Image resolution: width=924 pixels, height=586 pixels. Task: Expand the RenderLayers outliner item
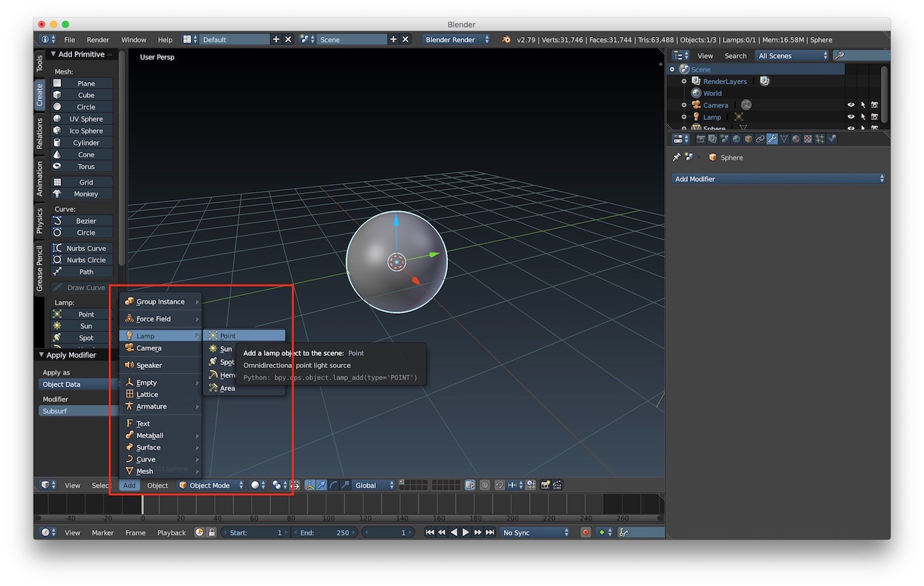(x=684, y=81)
